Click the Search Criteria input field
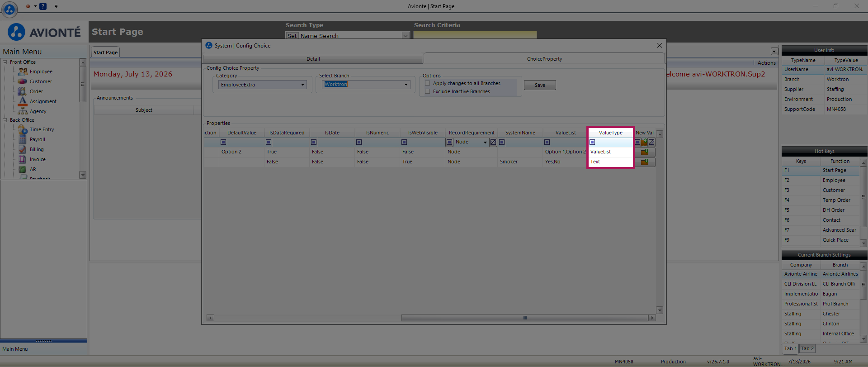 [475, 35]
